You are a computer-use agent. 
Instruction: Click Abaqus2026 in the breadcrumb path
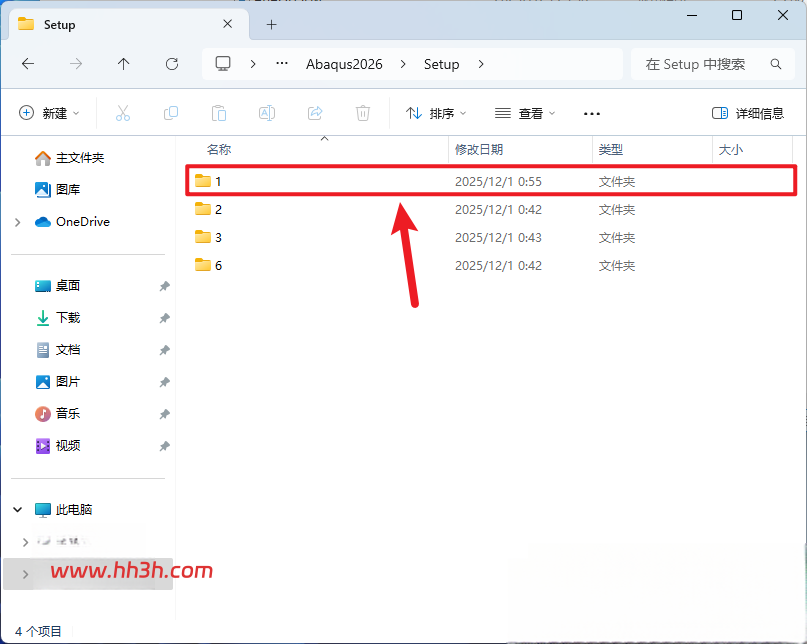point(344,64)
